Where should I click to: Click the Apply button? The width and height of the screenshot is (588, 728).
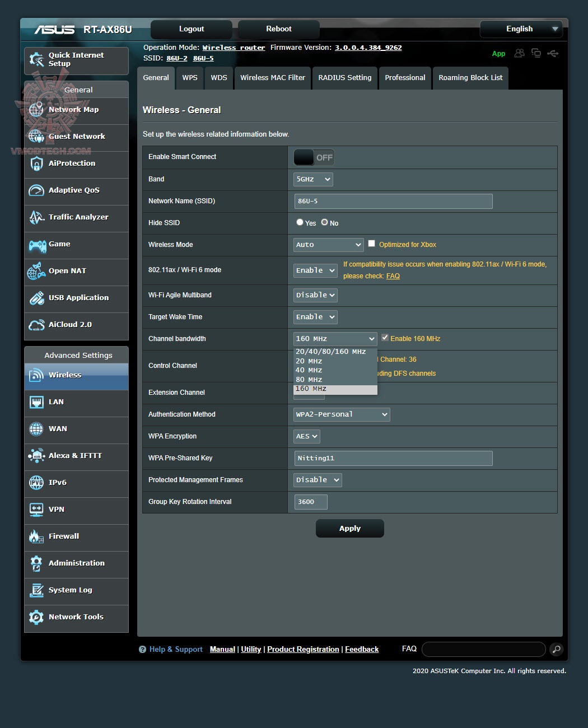pyautogui.click(x=350, y=528)
